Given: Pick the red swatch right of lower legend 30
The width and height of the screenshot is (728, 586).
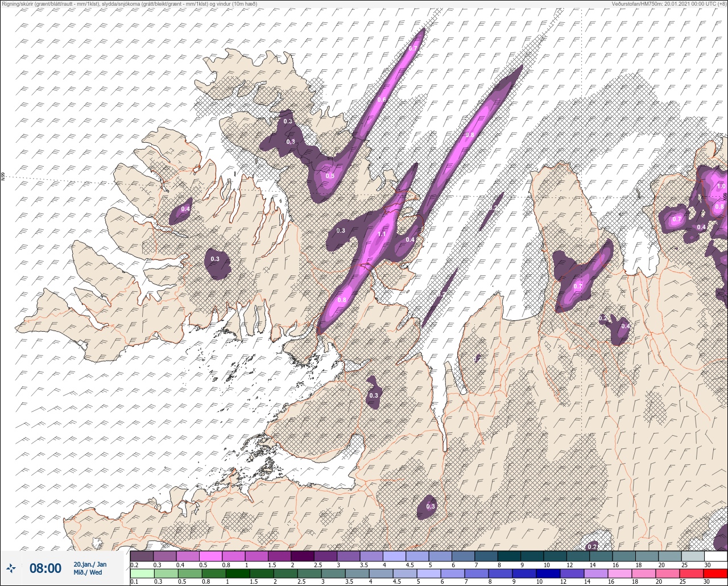Looking at the screenshot, I should coord(715,573).
